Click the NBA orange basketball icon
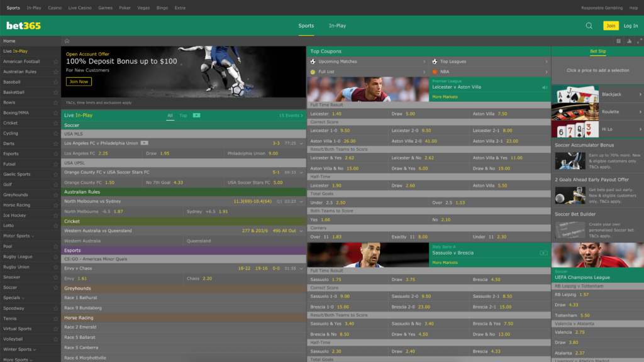 tap(435, 72)
